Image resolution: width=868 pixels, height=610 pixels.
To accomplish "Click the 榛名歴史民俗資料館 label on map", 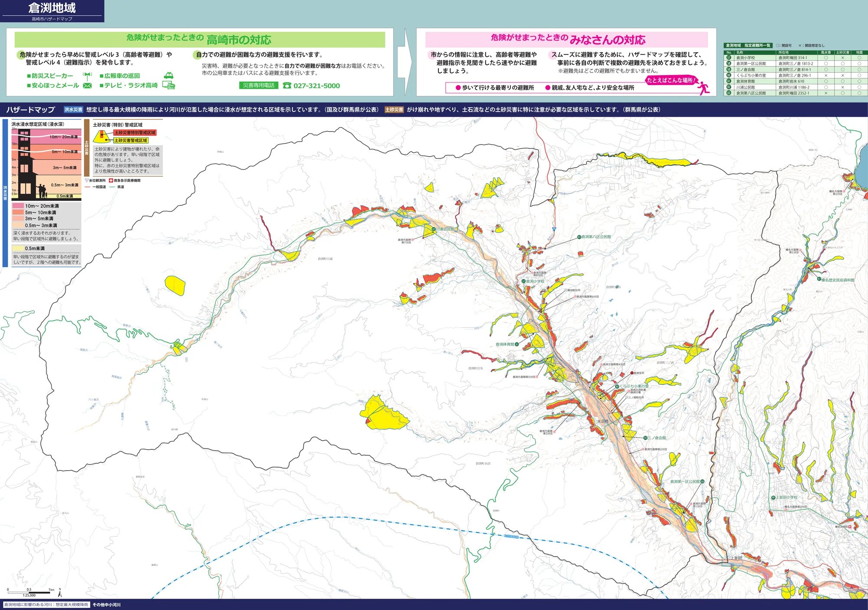I will 838,280.
